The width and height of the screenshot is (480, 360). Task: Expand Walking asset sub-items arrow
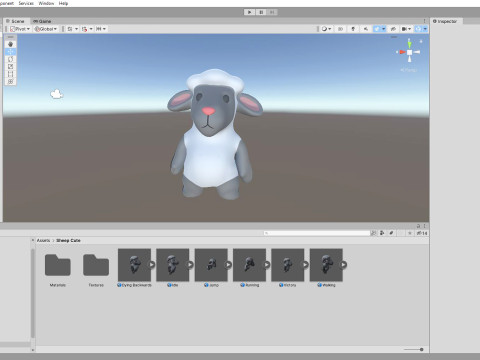pos(344,265)
